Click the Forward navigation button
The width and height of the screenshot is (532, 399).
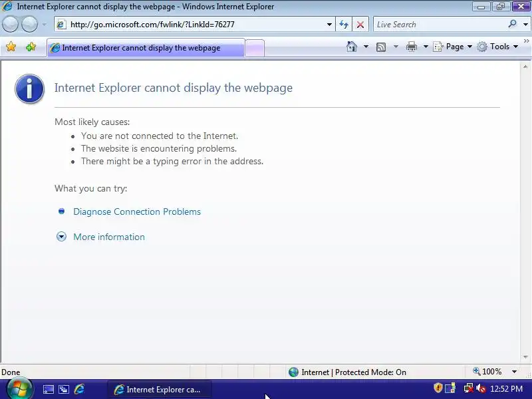[30, 25]
